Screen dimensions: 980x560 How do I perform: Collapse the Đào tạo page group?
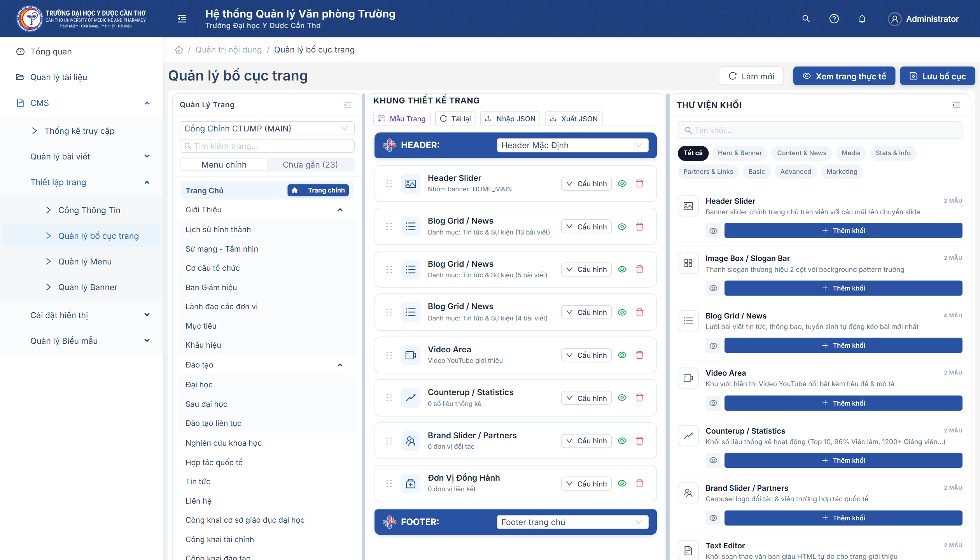(340, 365)
